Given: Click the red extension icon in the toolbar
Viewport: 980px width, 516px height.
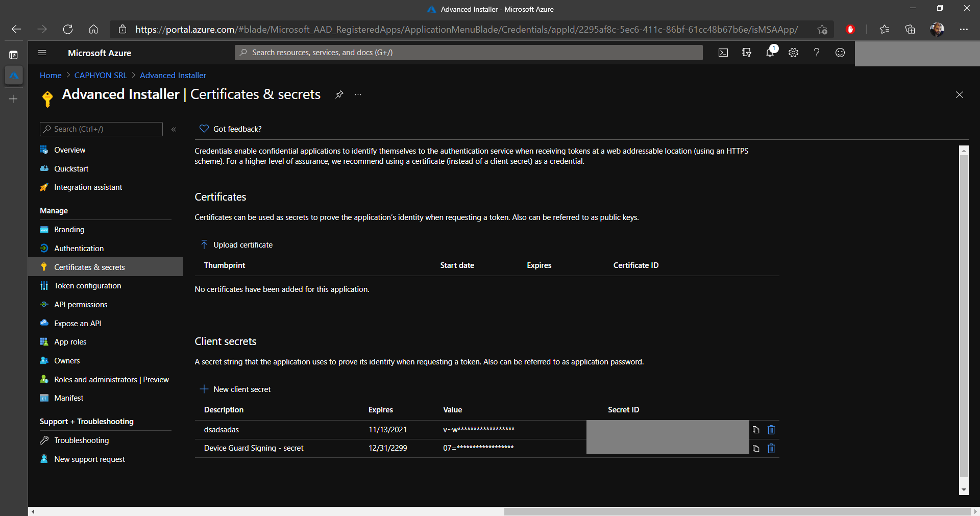Looking at the screenshot, I should (x=850, y=29).
